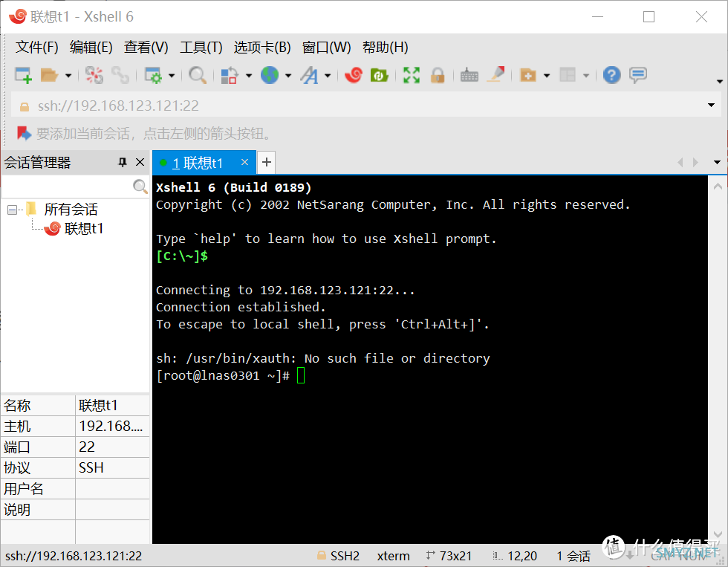The image size is (728, 567).
Task: Click SSH2 in the status bar
Action: pyautogui.click(x=345, y=556)
